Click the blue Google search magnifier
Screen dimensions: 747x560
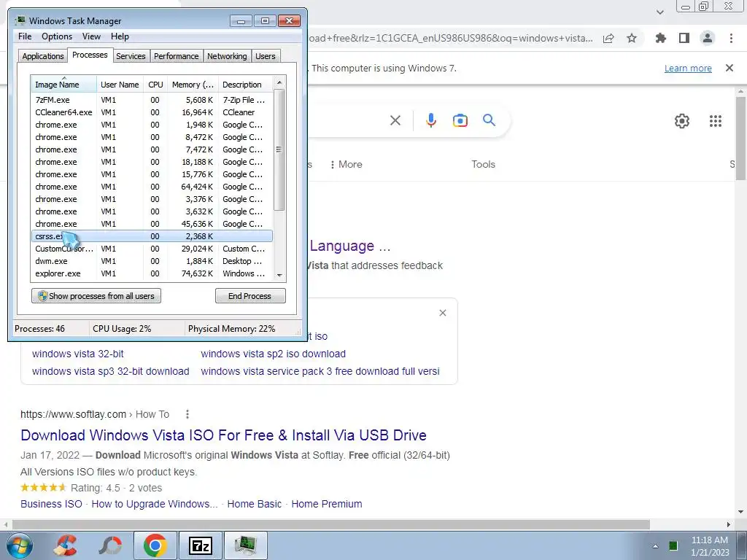pos(489,120)
